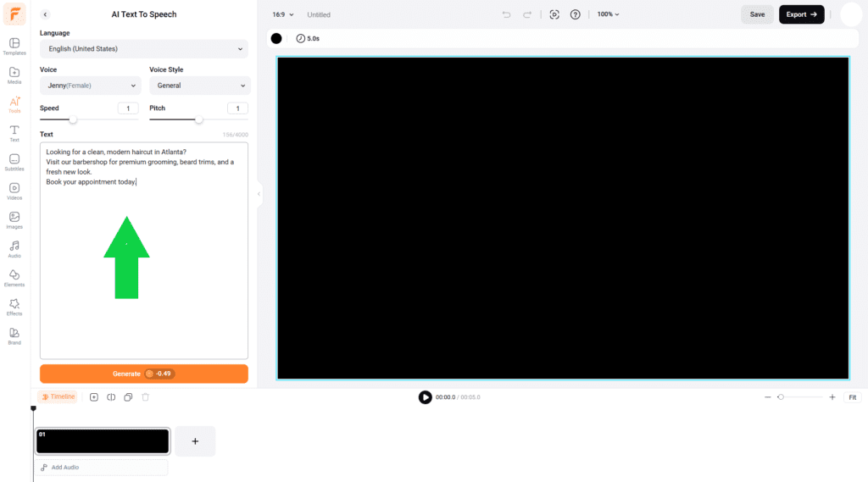The width and height of the screenshot is (868, 482).
Task: Change the 5.0s scene duration
Action: tap(308, 38)
